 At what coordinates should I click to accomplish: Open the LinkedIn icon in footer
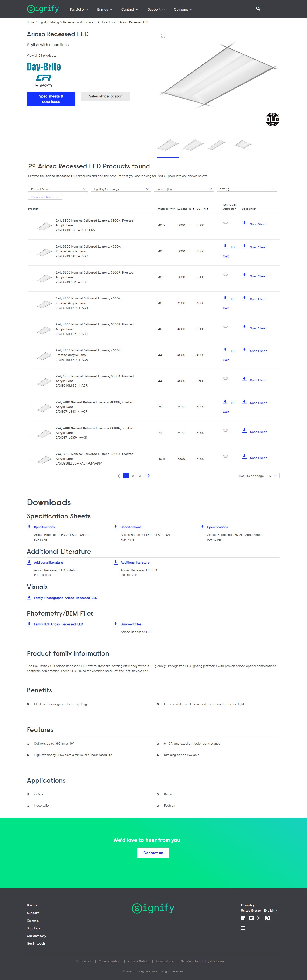click(x=243, y=918)
